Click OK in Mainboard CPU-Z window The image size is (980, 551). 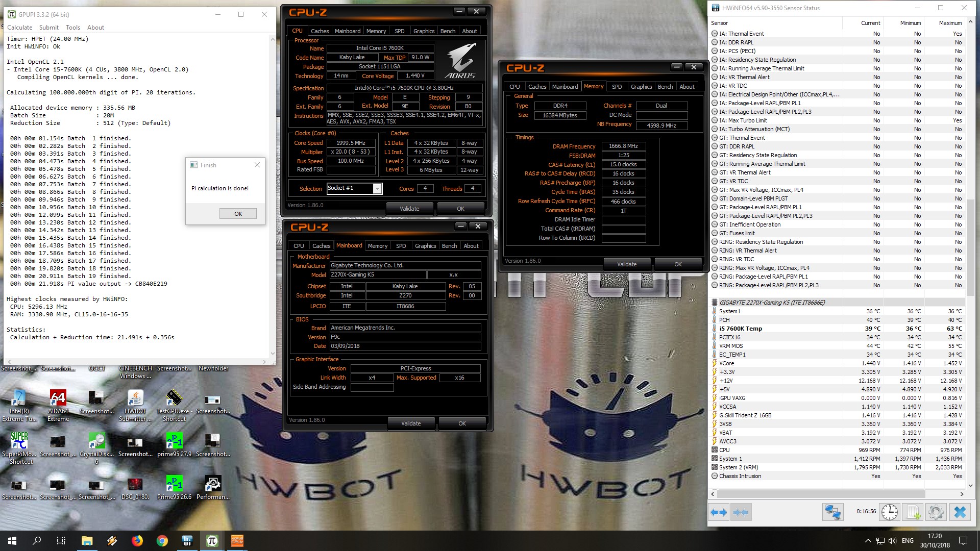[462, 423]
